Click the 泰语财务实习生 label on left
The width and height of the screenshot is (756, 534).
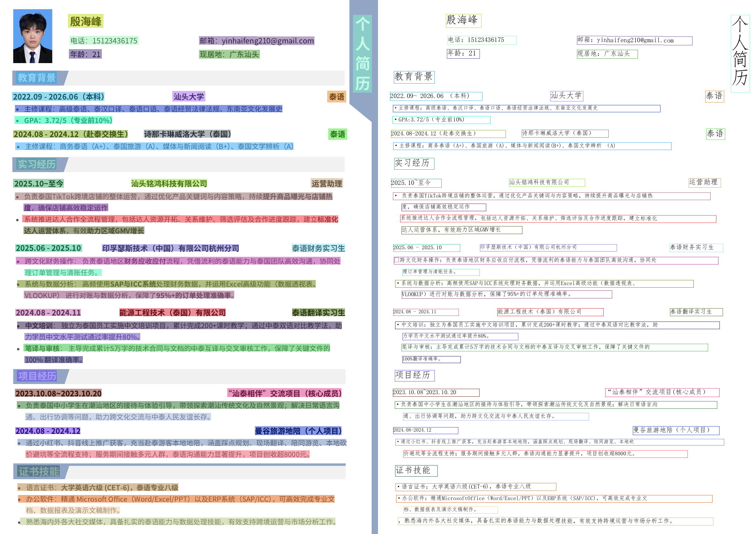(x=318, y=248)
